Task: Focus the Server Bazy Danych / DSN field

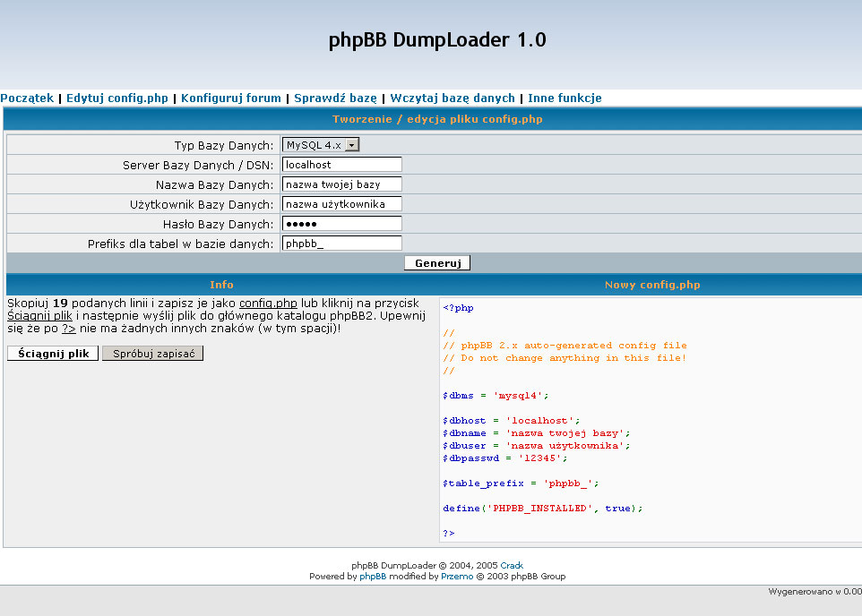Action: coord(342,165)
